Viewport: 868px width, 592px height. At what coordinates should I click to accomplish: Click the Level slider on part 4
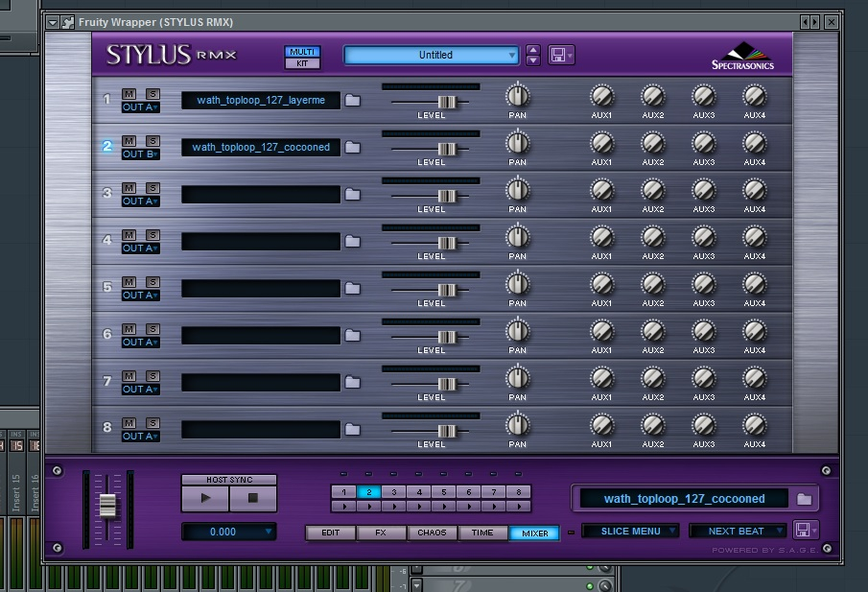[x=446, y=242]
